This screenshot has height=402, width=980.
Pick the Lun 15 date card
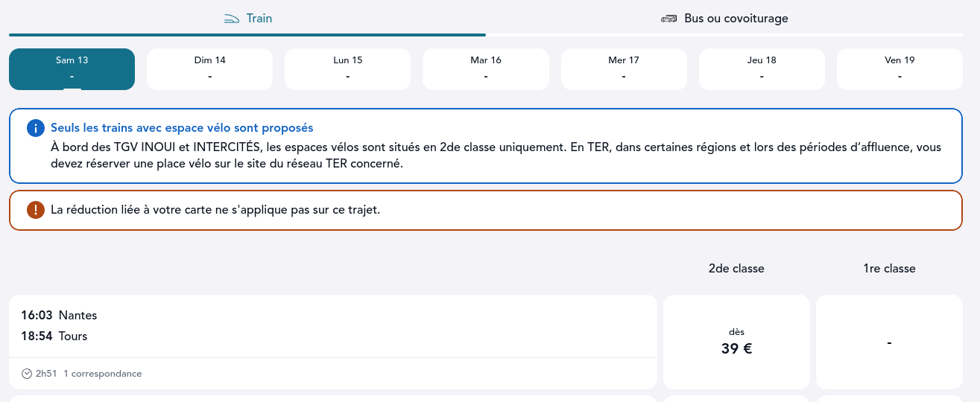348,68
